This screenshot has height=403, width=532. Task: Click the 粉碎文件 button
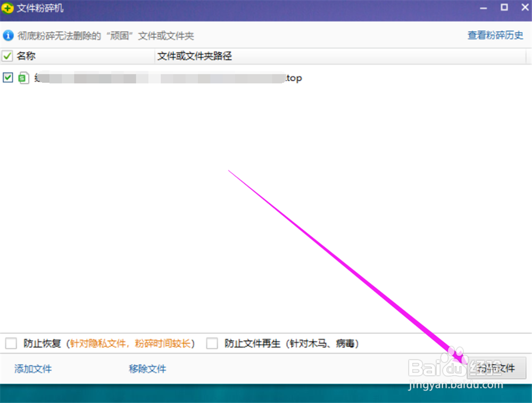pos(496,368)
